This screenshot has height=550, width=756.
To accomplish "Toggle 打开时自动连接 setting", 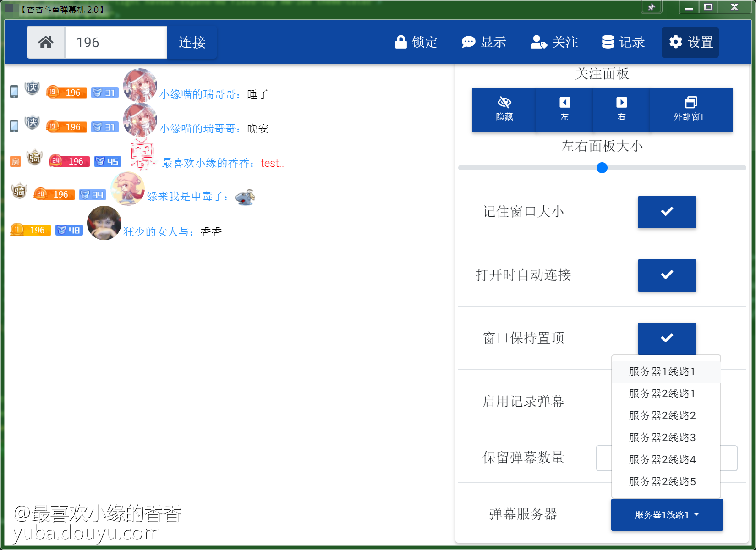I will tap(667, 275).
